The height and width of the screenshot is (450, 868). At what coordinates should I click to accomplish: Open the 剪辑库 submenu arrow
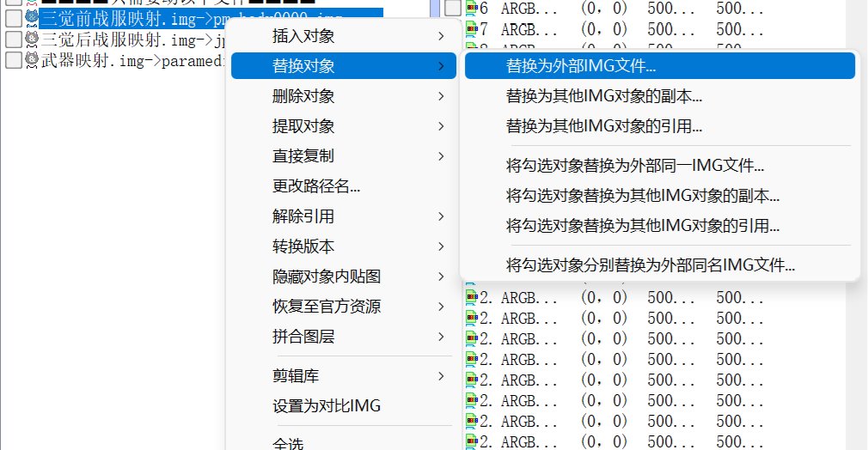pos(441,376)
